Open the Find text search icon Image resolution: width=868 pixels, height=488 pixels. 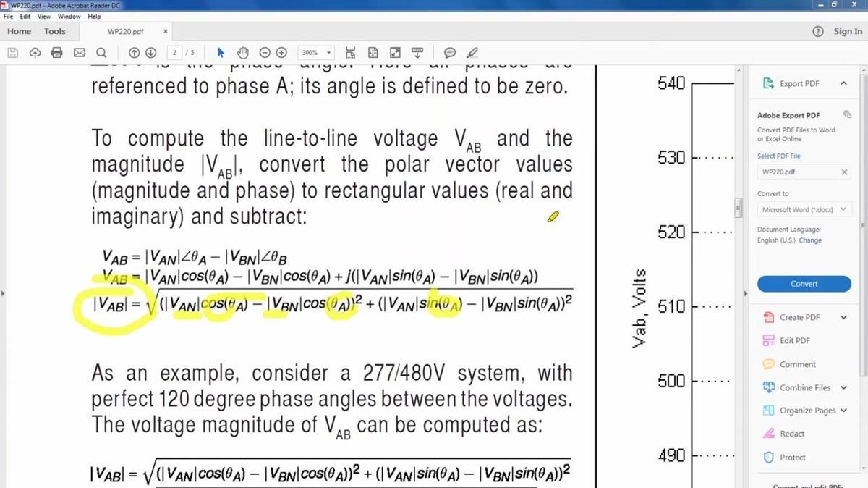[x=101, y=53]
